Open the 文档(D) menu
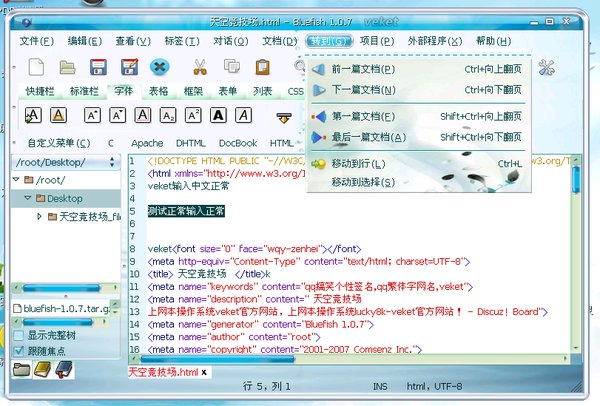Viewport: 600px width, 406px height. pyautogui.click(x=279, y=41)
